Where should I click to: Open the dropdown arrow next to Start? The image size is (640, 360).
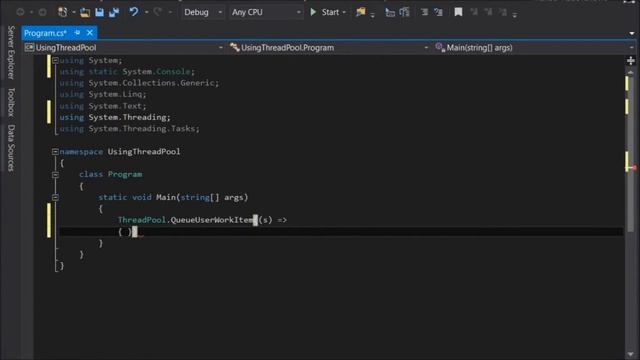(344, 13)
